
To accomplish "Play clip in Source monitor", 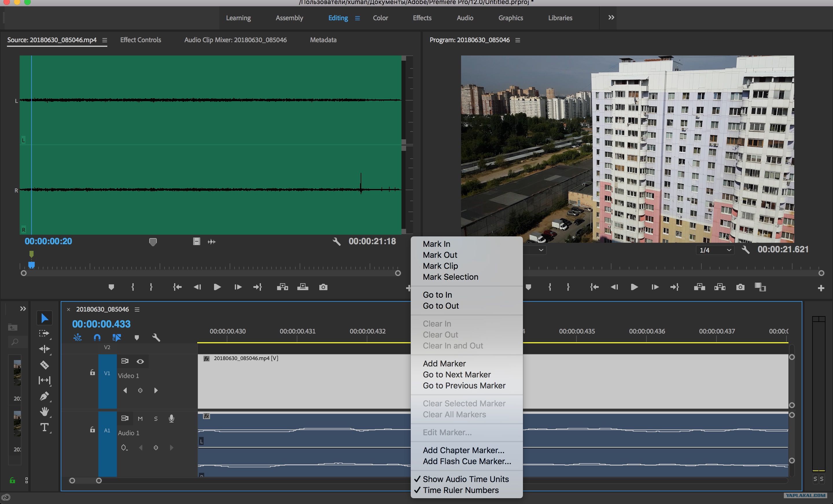I will click(x=217, y=287).
